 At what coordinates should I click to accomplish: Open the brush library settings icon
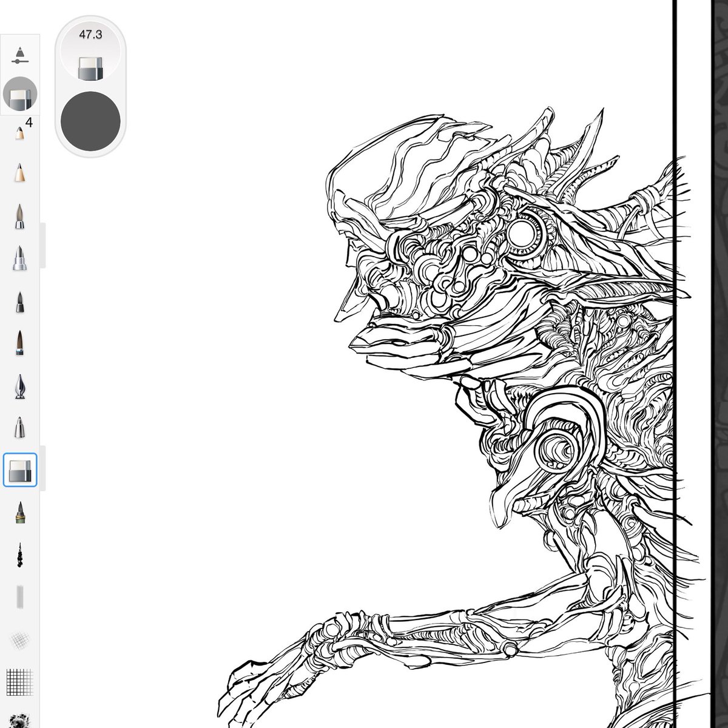tap(20, 54)
